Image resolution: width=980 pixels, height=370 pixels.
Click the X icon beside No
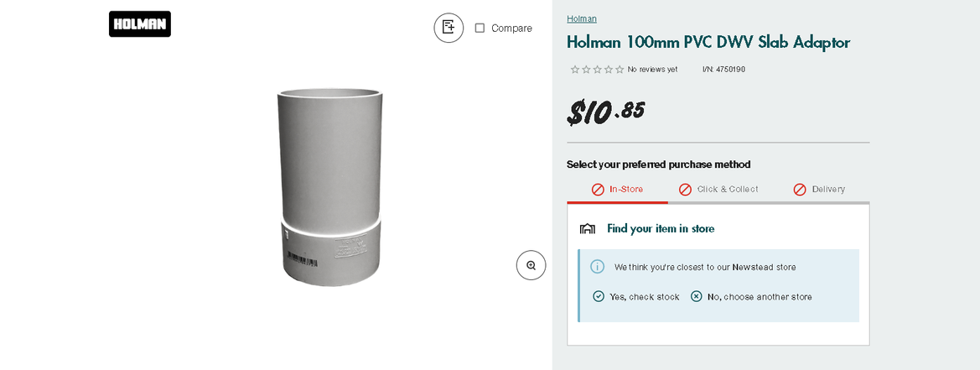tap(697, 296)
